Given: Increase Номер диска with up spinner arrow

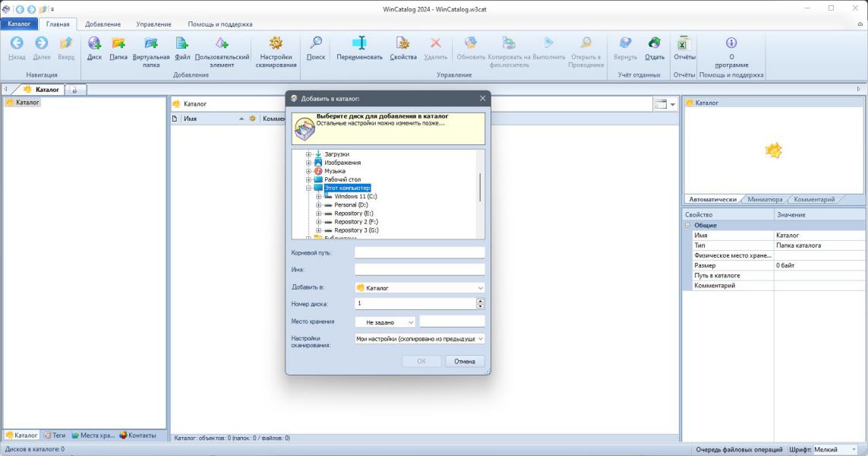Looking at the screenshot, I should coord(480,301).
